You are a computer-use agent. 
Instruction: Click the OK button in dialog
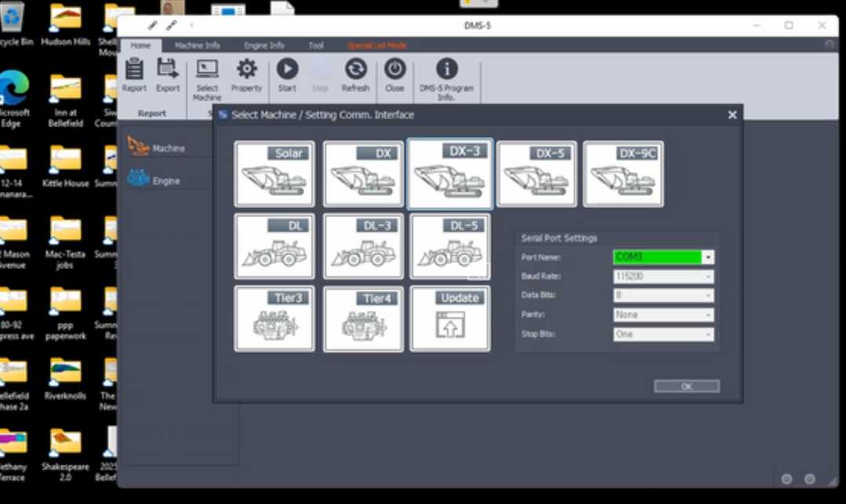pyautogui.click(x=686, y=386)
